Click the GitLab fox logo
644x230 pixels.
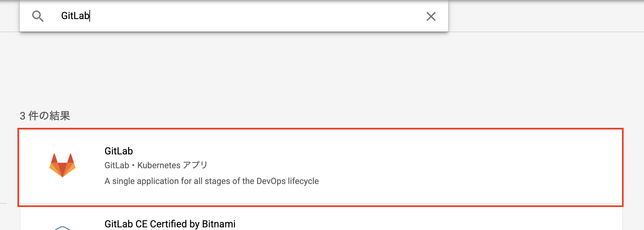point(62,165)
